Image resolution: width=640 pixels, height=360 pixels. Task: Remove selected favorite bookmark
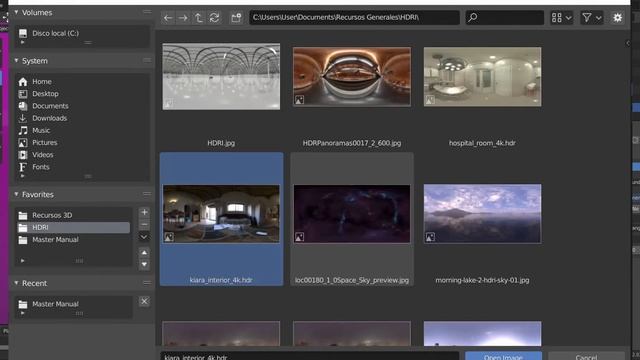pyautogui.click(x=144, y=224)
